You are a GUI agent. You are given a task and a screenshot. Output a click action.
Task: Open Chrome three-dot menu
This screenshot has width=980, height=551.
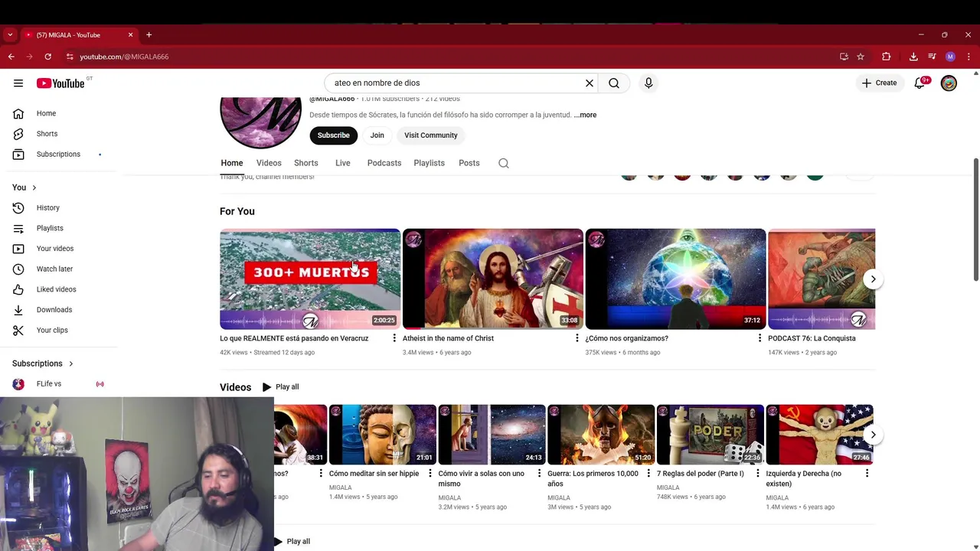969,57
